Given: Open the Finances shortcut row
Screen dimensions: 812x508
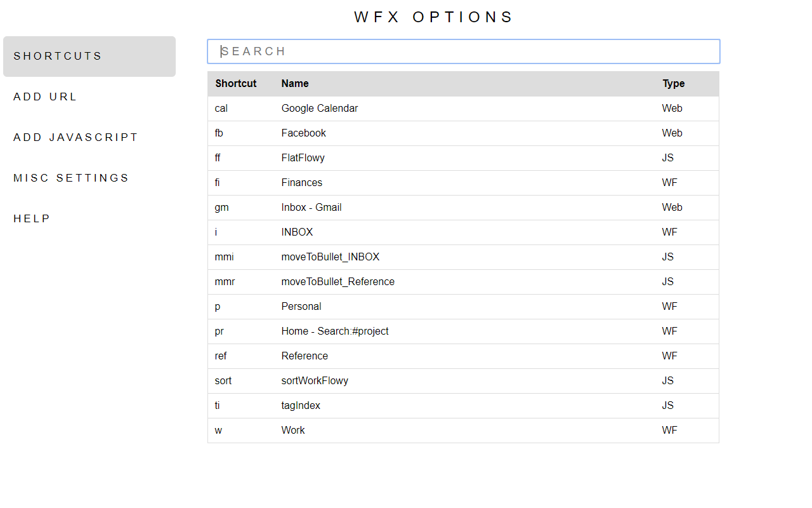Looking at the screenshot, I should coord(302,183).
